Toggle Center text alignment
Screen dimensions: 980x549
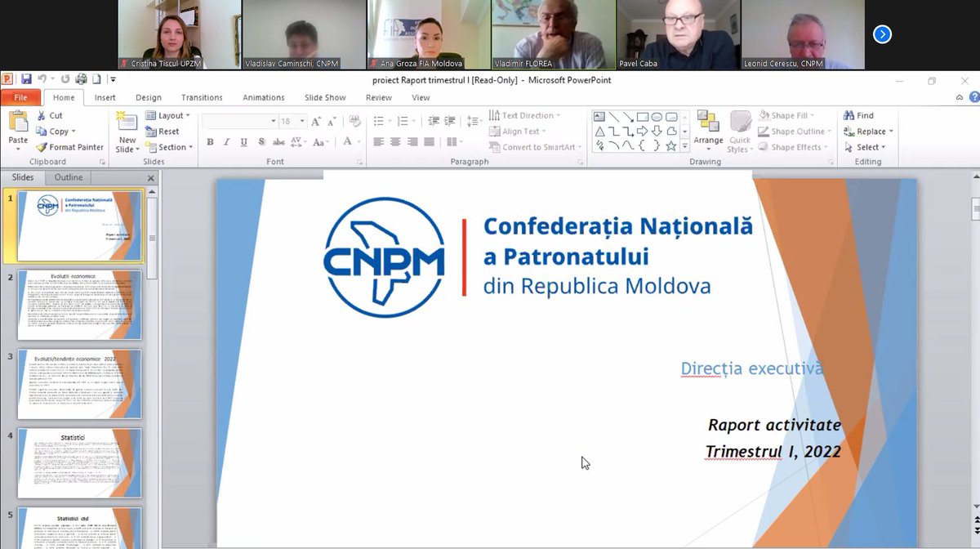pyautogui.click(x=395, y=142)
